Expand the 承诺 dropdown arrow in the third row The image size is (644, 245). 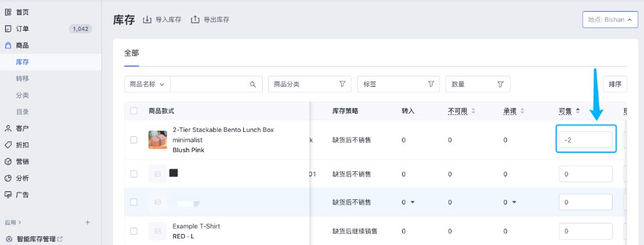(514, 203)
